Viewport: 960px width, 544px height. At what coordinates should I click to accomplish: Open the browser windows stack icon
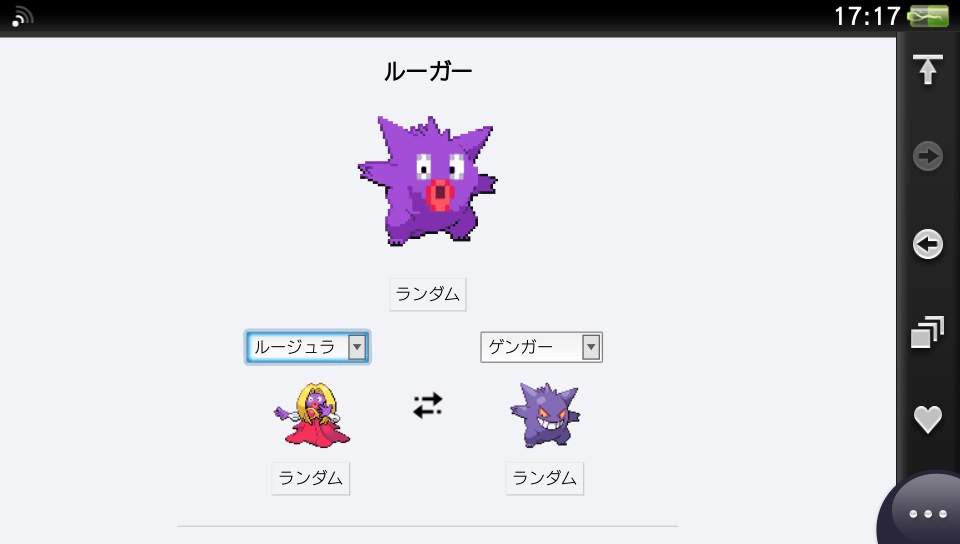[928, 332]
